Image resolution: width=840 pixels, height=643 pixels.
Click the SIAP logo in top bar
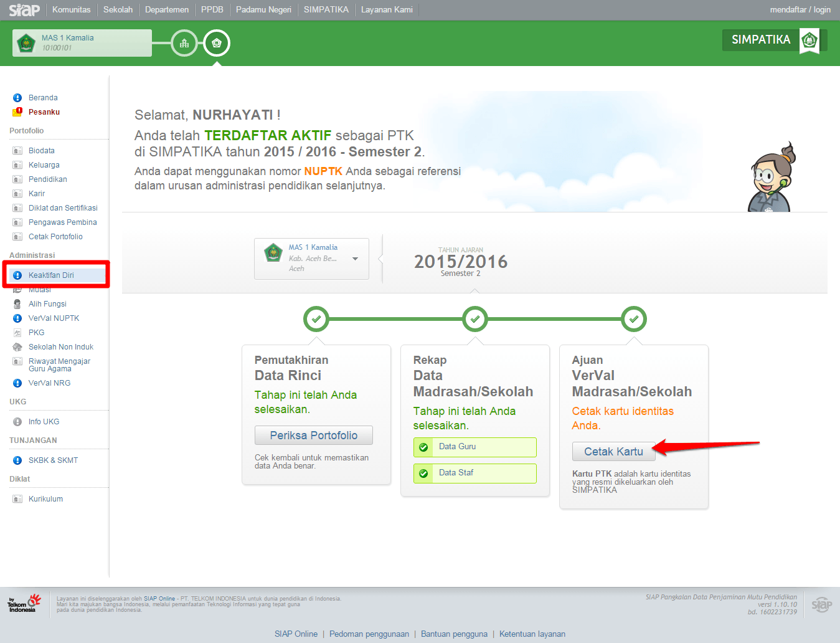pos(24,9)
